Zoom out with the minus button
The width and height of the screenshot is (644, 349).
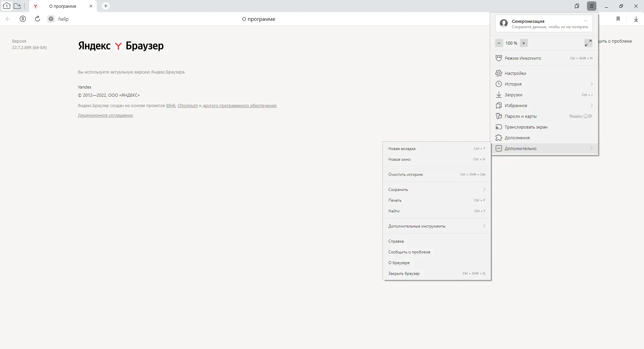499,43
